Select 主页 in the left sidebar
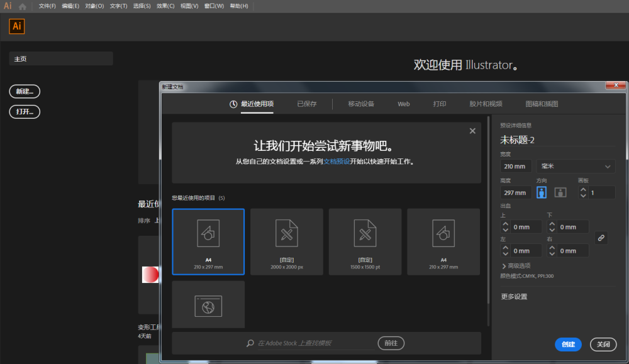This screenshot has height=364, width=629. pos(61,59)
